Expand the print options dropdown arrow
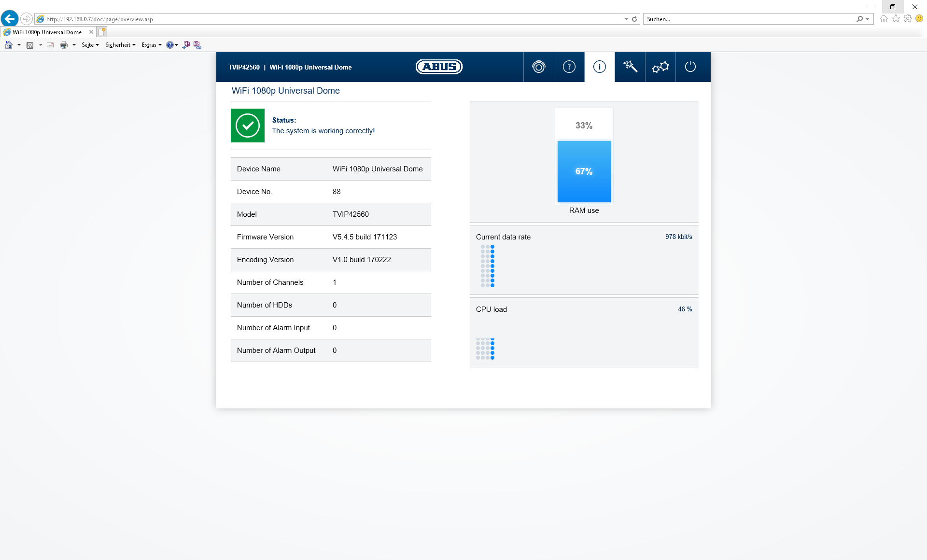The width and height of the screenshot is (927, 560). [74, 45]
